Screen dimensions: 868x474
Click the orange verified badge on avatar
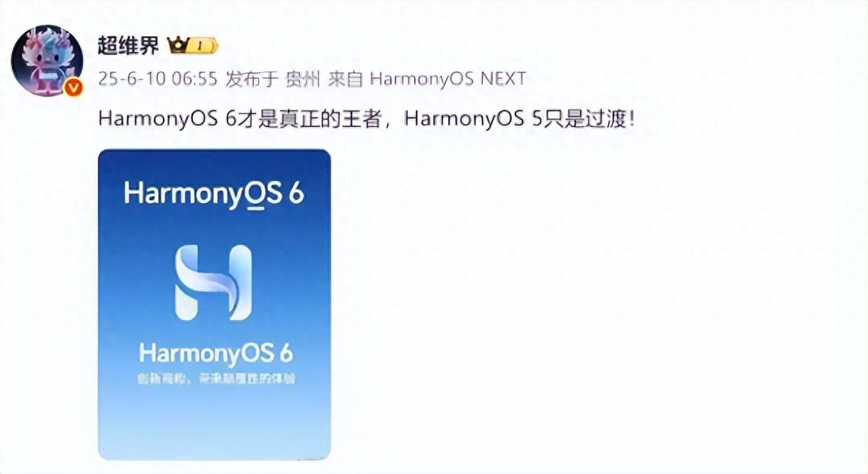coord(73,87)
